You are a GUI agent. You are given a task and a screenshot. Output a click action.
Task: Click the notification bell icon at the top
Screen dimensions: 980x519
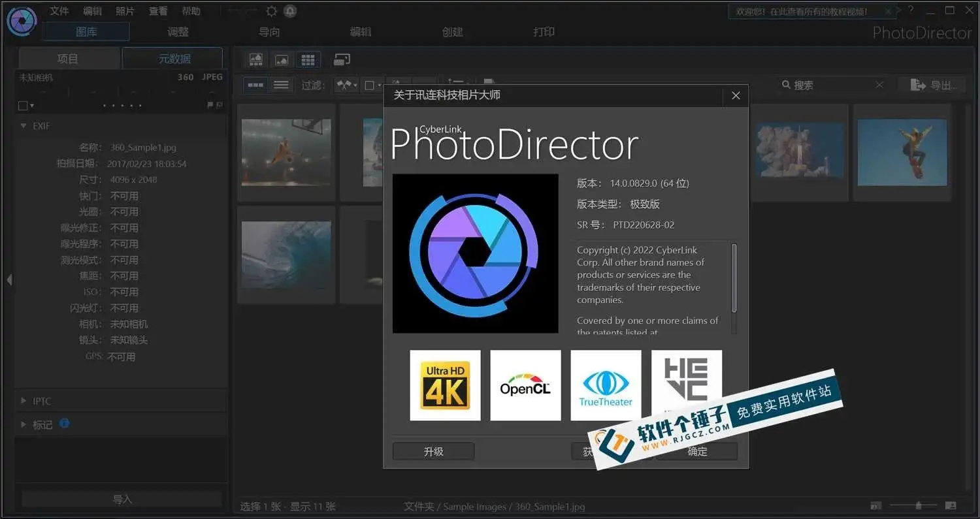point(289,10)
